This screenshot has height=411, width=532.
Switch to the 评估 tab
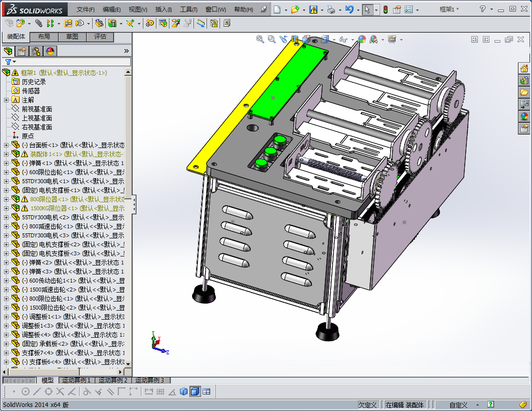(x=100, y=37)
